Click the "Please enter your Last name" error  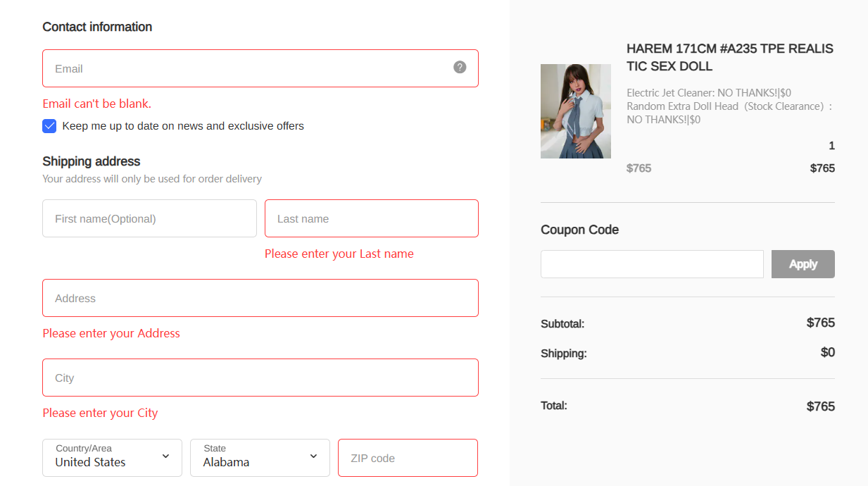pos(339,254)
